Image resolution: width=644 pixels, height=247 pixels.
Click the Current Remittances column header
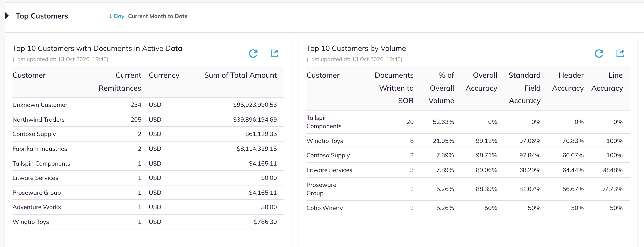tap(120, 82)
